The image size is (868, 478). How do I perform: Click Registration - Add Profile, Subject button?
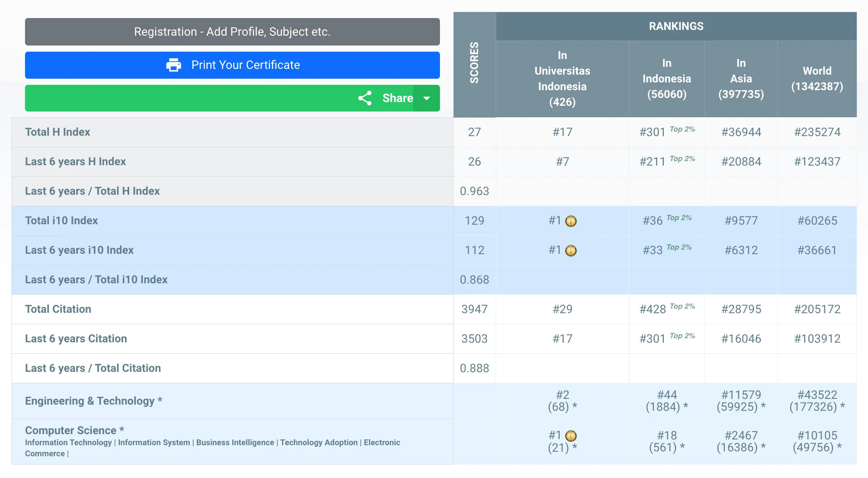[232, 32]
